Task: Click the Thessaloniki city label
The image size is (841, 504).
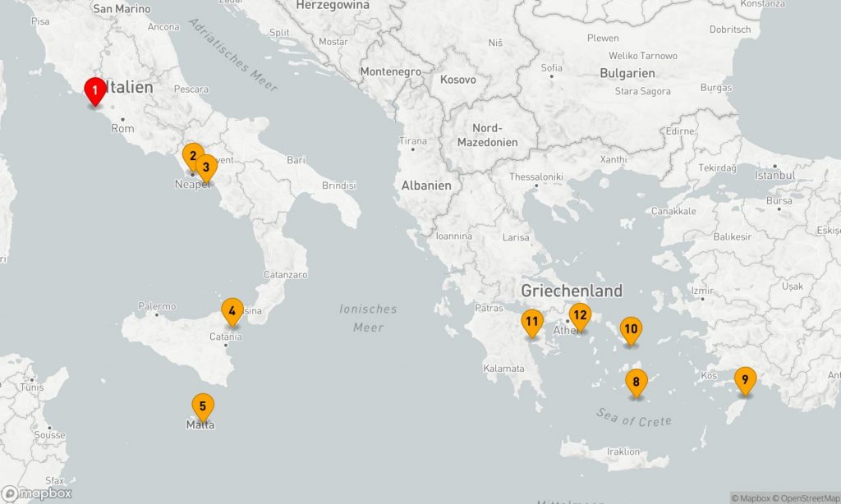Action: [536, 176]
